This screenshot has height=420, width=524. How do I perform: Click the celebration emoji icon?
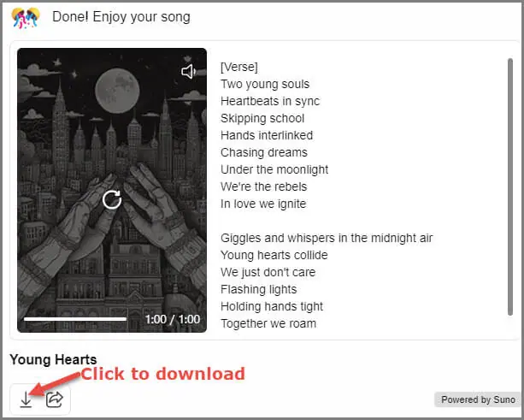coord(26,18)
